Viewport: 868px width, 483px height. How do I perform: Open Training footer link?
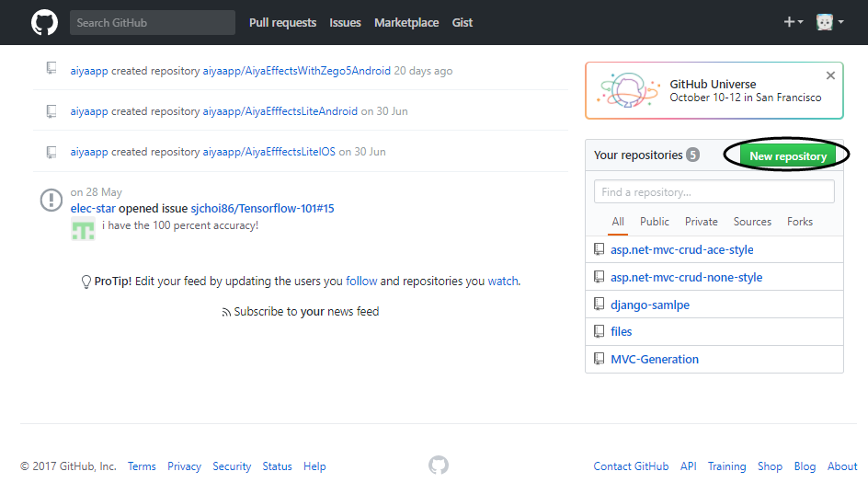pyautogui.click(x=726, y=466)
